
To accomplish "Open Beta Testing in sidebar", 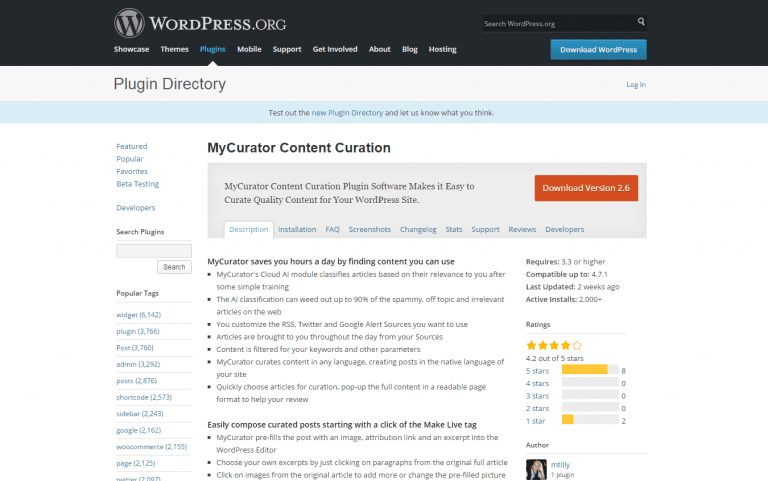I will click(137, 184).
